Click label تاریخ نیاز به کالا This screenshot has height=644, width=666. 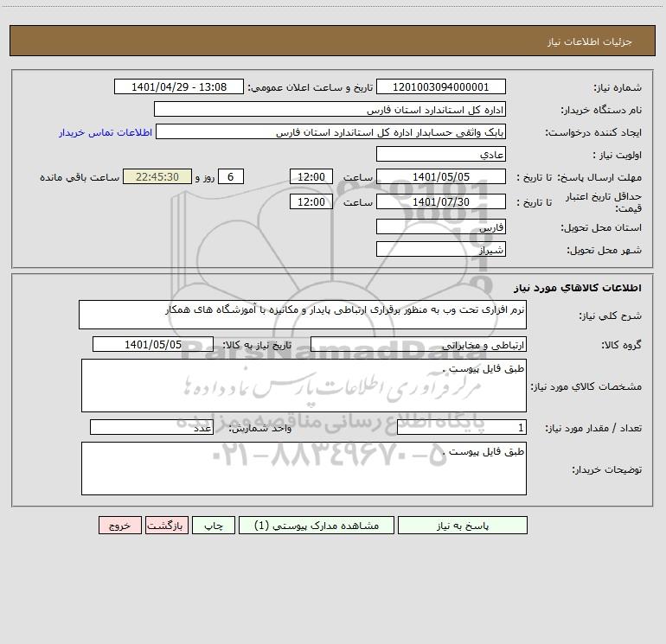click(x=258, y=345)
